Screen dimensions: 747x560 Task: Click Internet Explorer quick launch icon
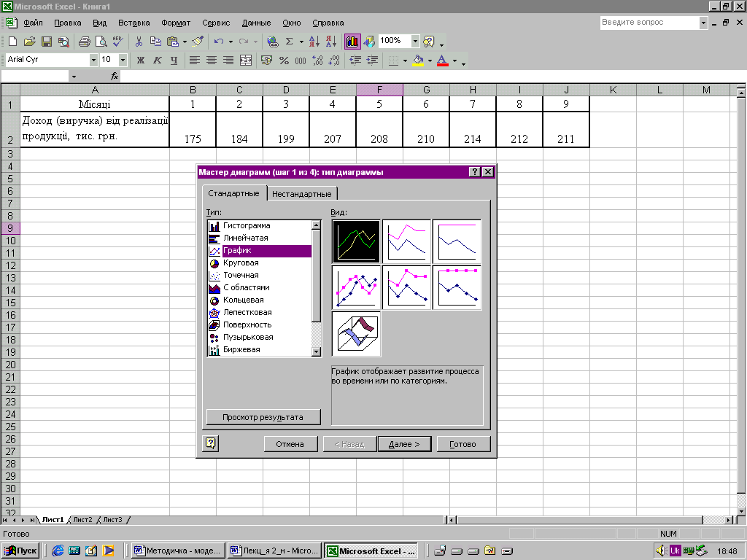[58, 551]
